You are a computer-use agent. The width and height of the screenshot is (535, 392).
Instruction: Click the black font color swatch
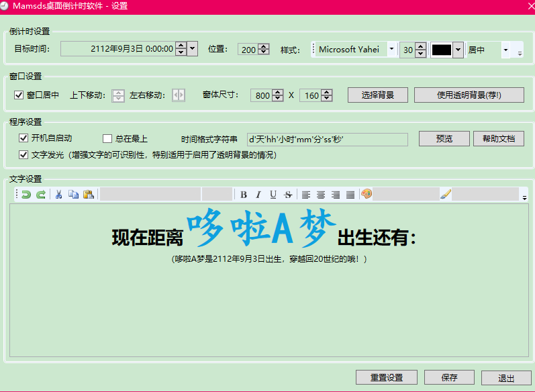pos(442,50)
